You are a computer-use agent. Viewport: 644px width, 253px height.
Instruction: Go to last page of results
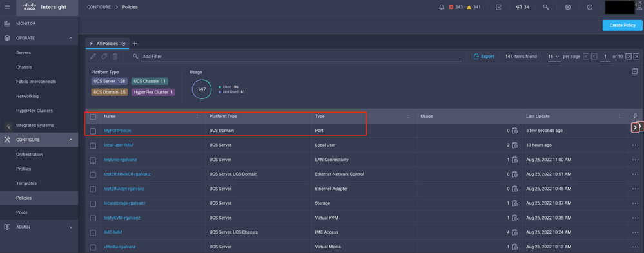[637, 56]
